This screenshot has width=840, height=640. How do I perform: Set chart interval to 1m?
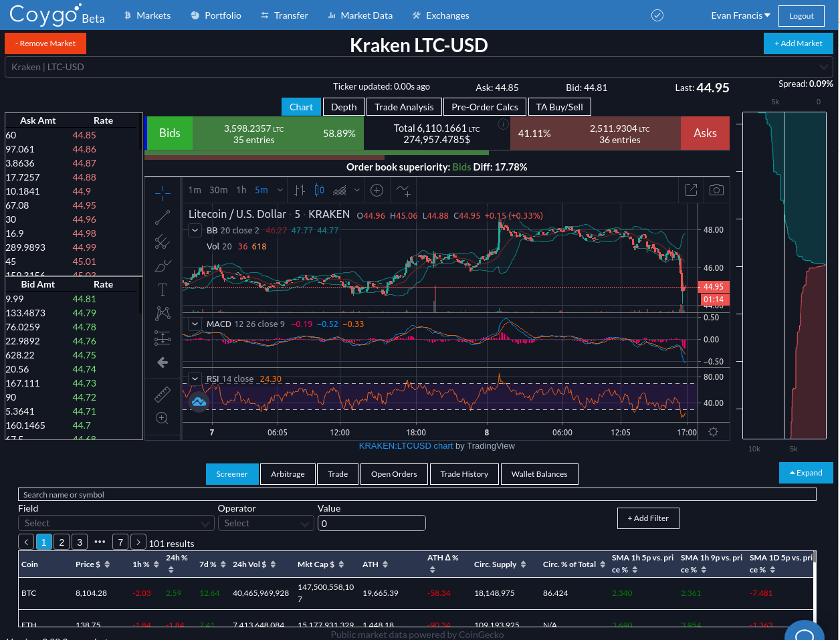[x=195, y=190]
